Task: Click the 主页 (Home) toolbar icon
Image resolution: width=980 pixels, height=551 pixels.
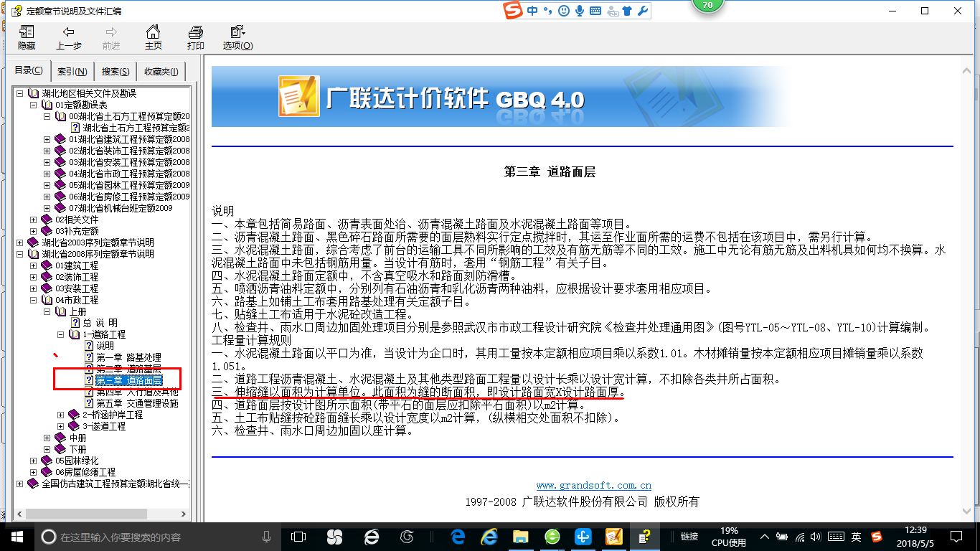Action: click(x=154, y=37)
